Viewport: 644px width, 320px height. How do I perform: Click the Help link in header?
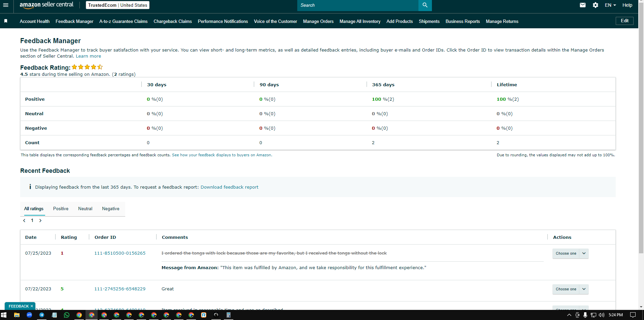(x=627, y=5)
